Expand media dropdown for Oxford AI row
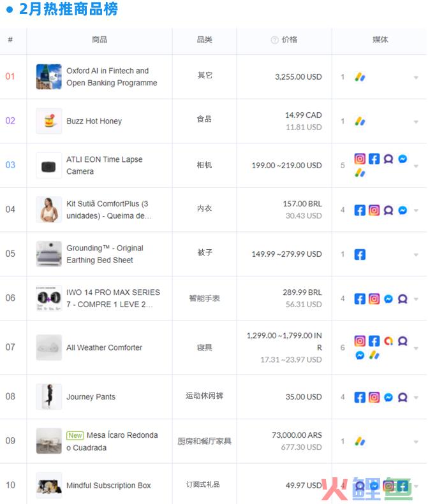 (x=416, y=78)
